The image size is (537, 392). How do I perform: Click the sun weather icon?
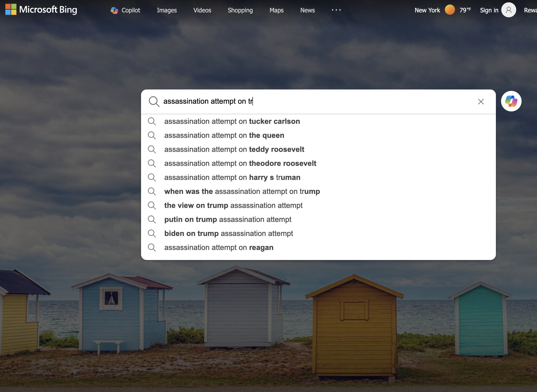coord(450,10)
